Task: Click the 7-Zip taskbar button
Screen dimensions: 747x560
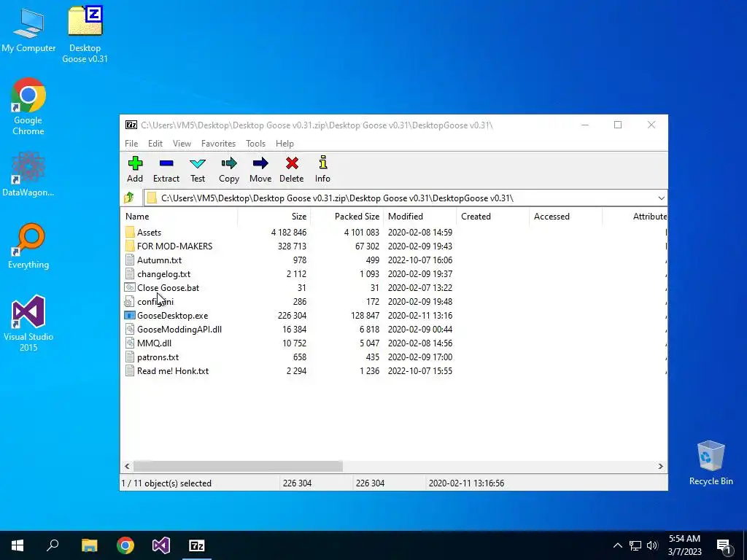Action: [197, 545]
